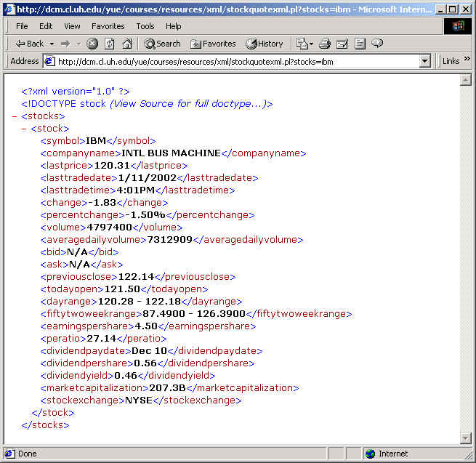The width and height of the screenshot is (476, 463).
Task: Click the closing /stocks tag
Action: (x=45, y=425)
